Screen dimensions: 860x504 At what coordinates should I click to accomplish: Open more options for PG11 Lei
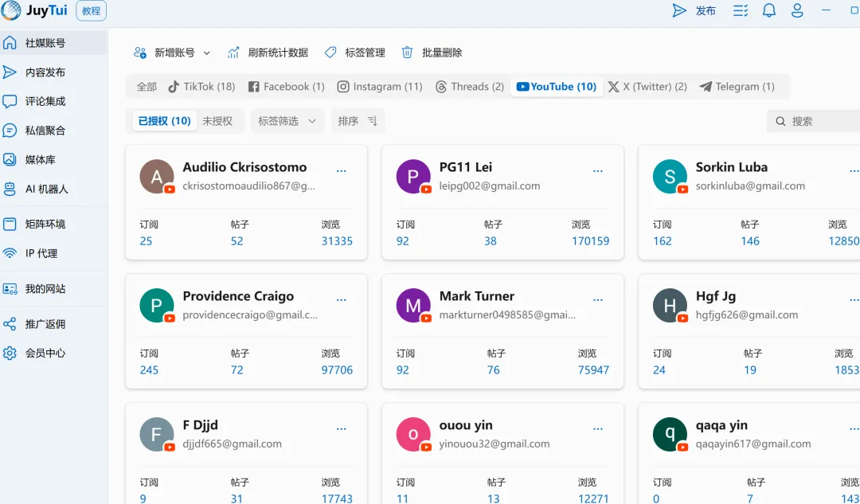(598, 171)
